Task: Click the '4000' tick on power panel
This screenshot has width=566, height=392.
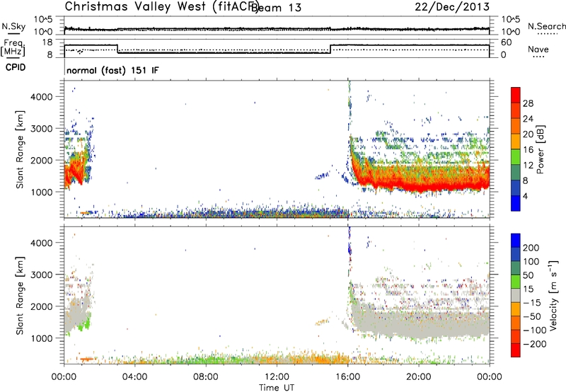Action: [x=42, y=97]
